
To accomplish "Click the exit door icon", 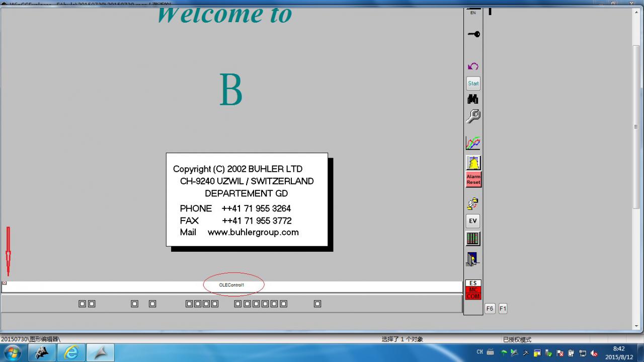I will (473, 259).
